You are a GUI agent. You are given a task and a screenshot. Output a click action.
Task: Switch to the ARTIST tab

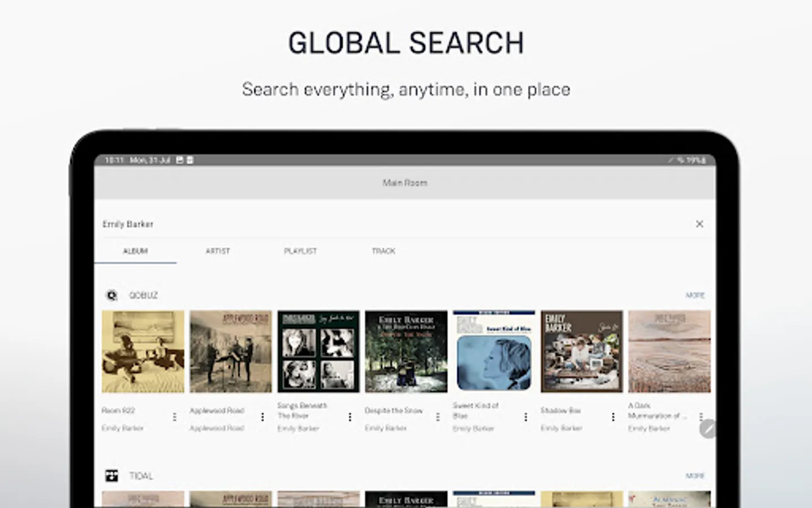coord(218,251)
